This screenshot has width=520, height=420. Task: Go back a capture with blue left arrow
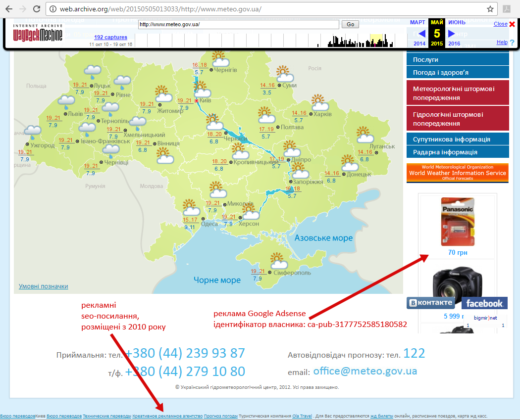[421, 33]
